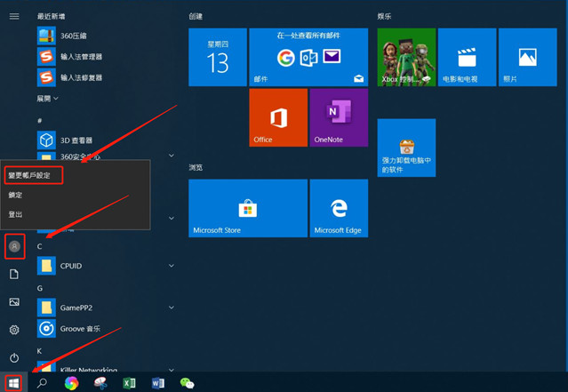This screenshot has height=392, width=568.
Task: Open the Mail 邮件 tile
Action: click(308, 57)
